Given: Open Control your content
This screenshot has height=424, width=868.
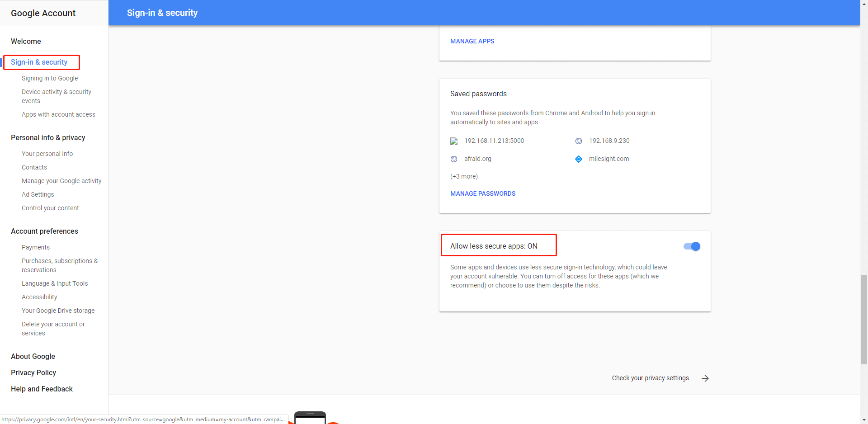Looking at the screenshot, I should tap(50, 208).
